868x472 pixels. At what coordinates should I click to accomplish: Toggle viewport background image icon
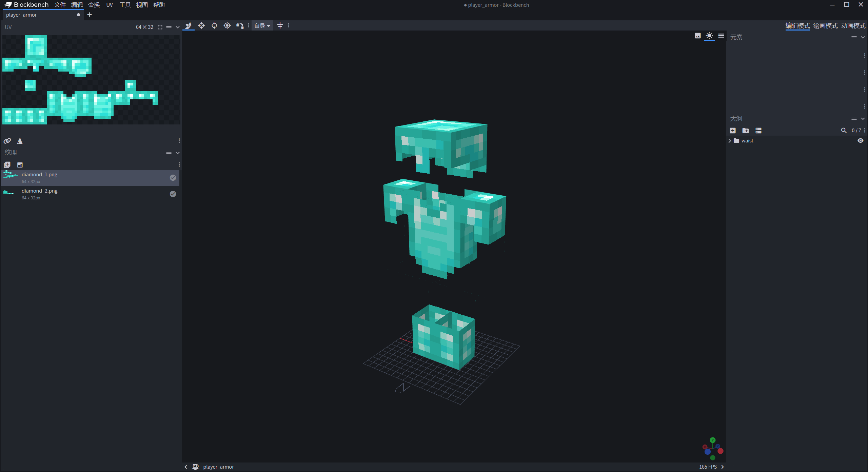point(698,36)
